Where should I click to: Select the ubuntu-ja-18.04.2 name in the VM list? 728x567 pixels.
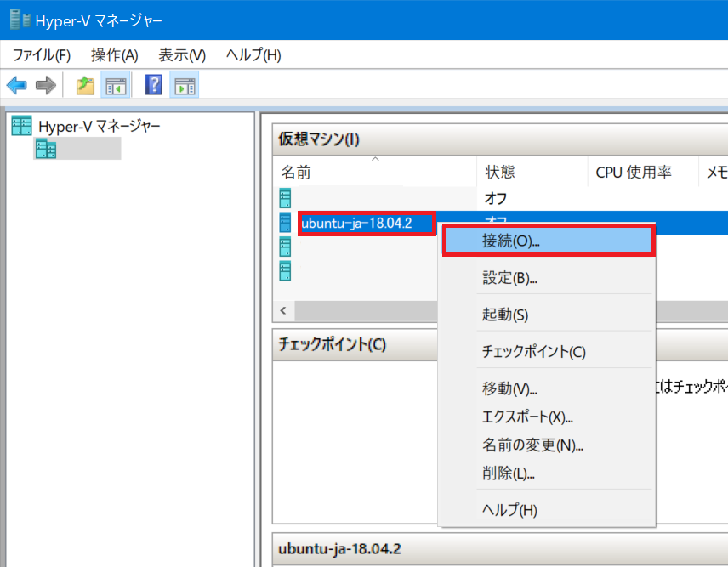click(x=356, y=224)
